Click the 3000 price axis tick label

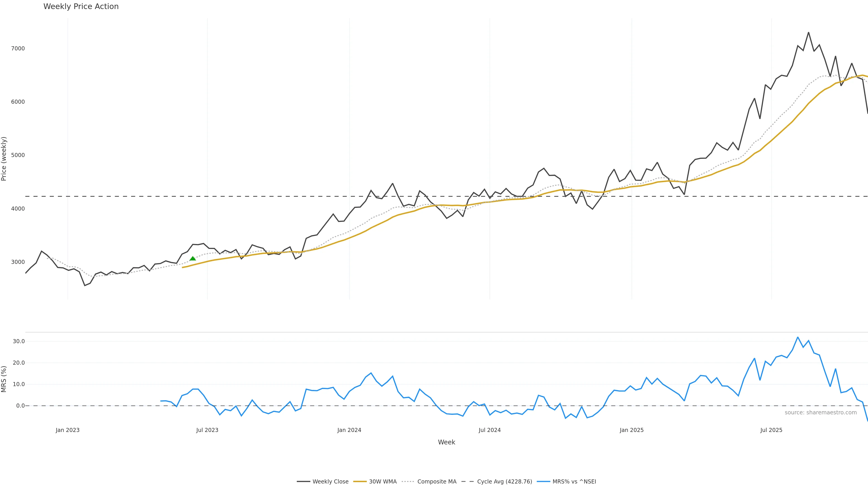tap(18, 262)
